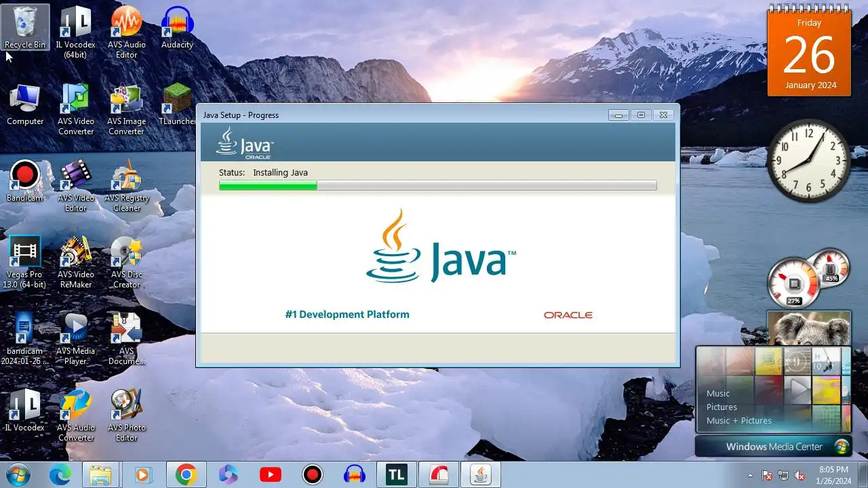Select the AVS Media Player desktop shortcut
The height and width of the screenshot is (488, 868).
coord(75,339)
